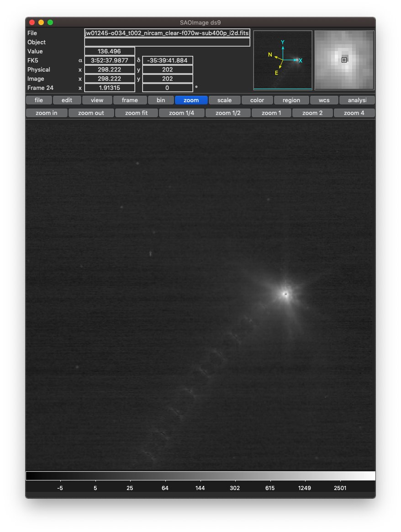Click the panner overview thumbnail
The image size is (401, 532).
point(283,60)
